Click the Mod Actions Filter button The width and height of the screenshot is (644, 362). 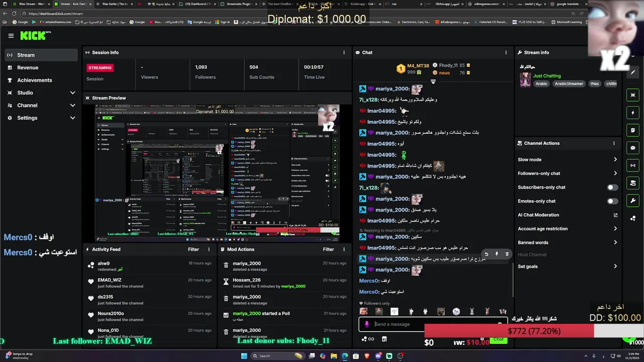click(x=329, y=249)
